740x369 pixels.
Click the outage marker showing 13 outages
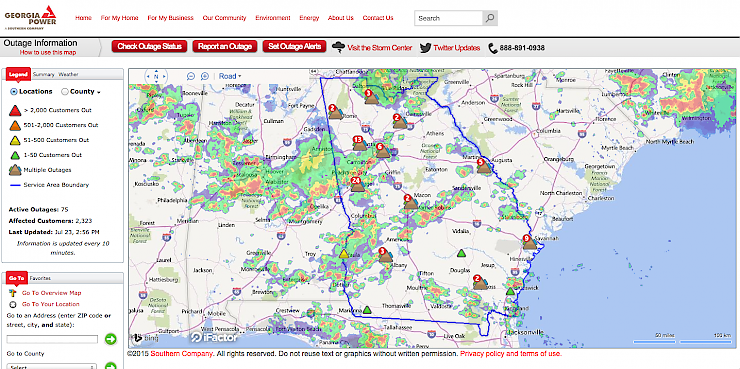pyautogui.click(x=359, y=143)
